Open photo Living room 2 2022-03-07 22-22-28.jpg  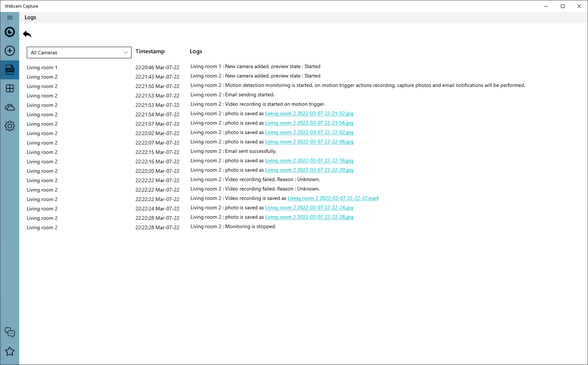click(309, 217)
